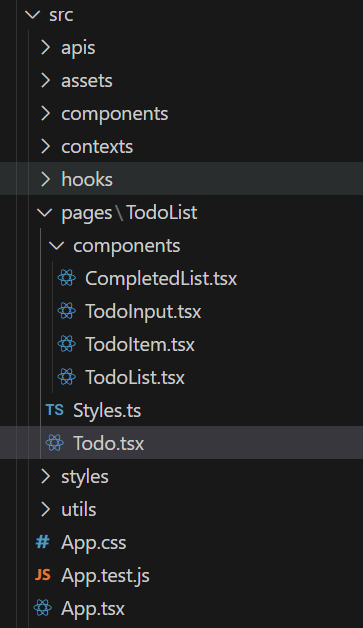Viewport: 363px width, 628px height.
Task: Select the assets folder label
Action: (87, 81)
